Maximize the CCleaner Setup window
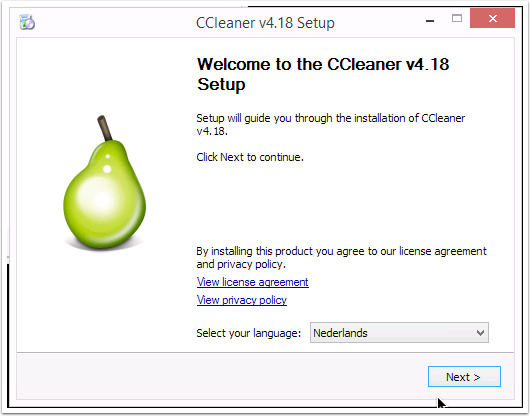 coord(457,19)
